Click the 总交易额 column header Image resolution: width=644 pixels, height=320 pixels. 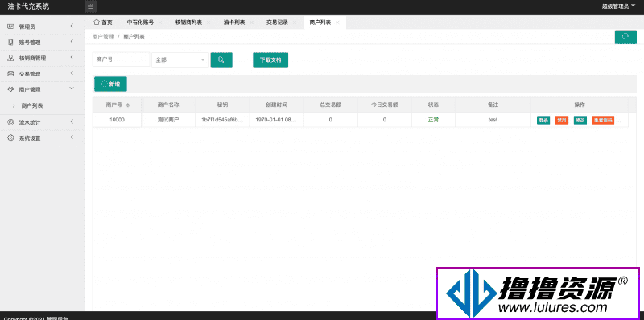tap(331, 105)
